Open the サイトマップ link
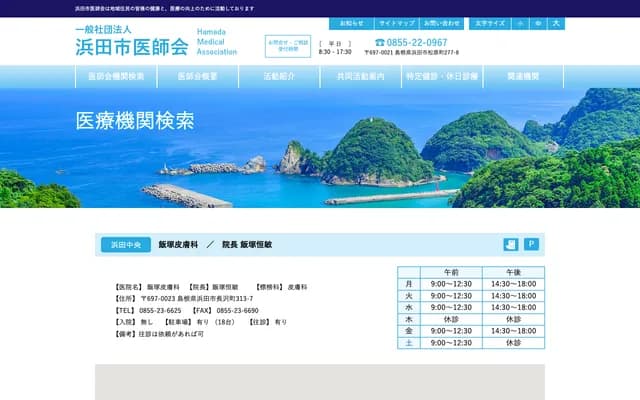 pyautogui.click(x=396, y=23)
